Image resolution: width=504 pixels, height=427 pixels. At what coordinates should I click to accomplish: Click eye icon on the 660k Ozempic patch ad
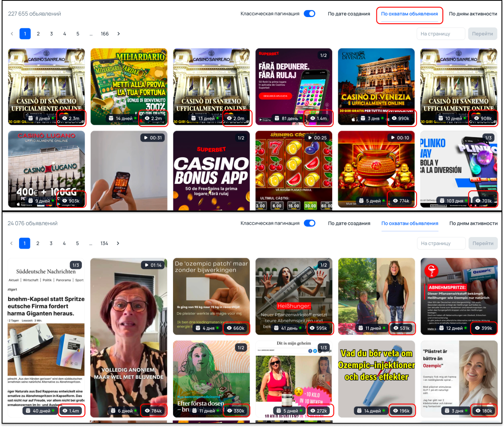pyautogui.click(x=229, y=328)
